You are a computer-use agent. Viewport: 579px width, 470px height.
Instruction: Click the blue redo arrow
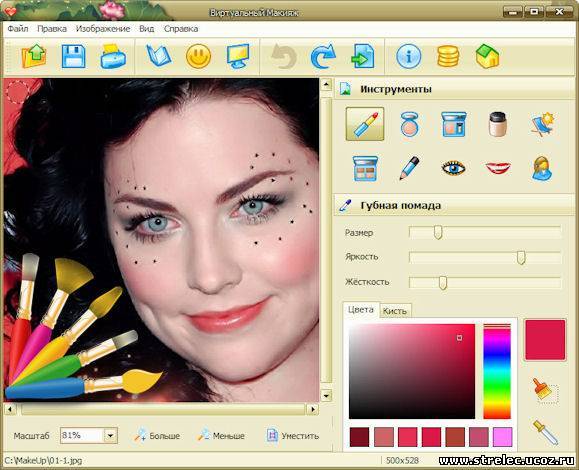point(323,56)
